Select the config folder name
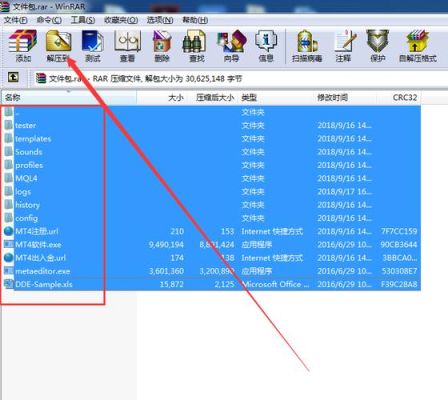Viewport: 448px width, 400px height. [x=26, y=218]
